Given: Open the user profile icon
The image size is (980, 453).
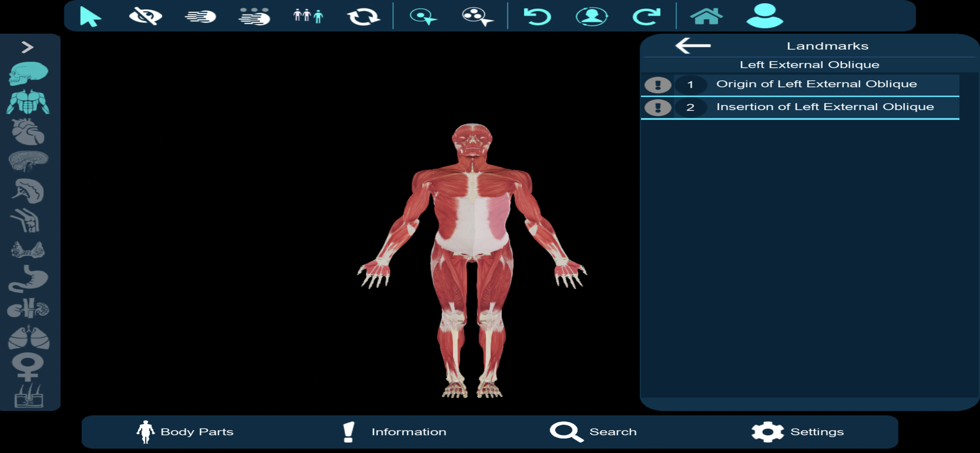Looking at the screenshot, I should (765, 16).
